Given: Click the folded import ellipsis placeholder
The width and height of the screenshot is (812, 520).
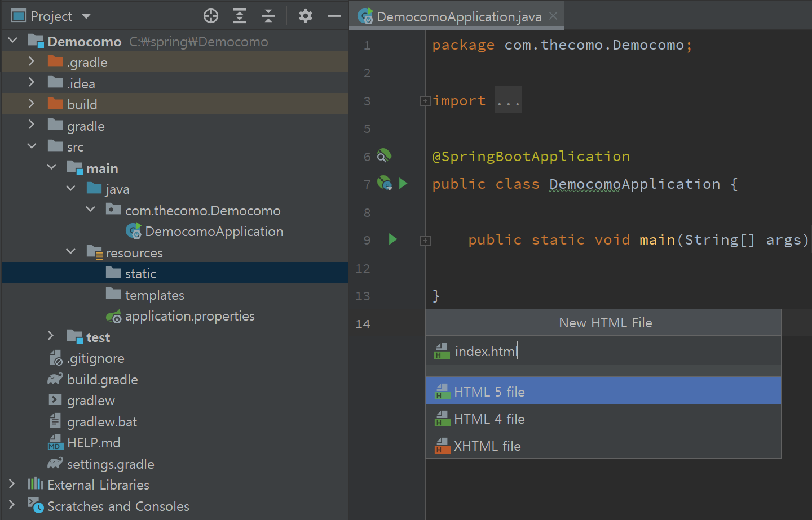Looking at the screenshot, I should coord(509,100).
